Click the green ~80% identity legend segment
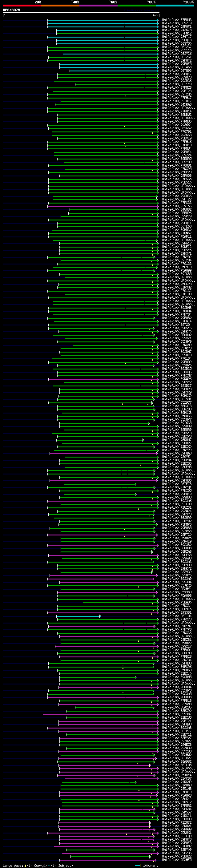 tap(137, 6)
